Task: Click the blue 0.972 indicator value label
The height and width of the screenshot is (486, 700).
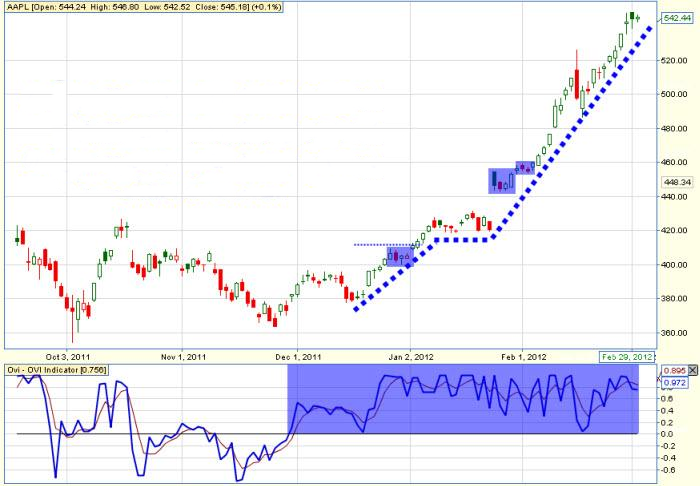Action: [674, 383]
